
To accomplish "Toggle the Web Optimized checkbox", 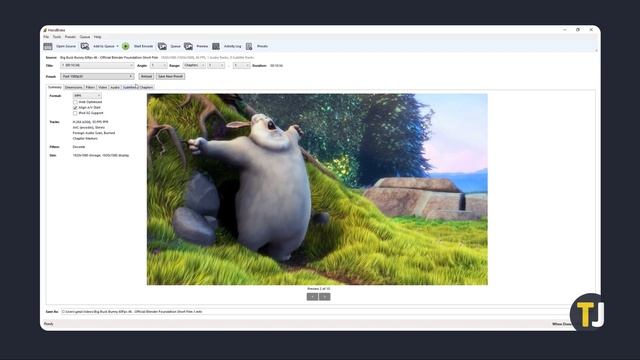I will 75,102.
